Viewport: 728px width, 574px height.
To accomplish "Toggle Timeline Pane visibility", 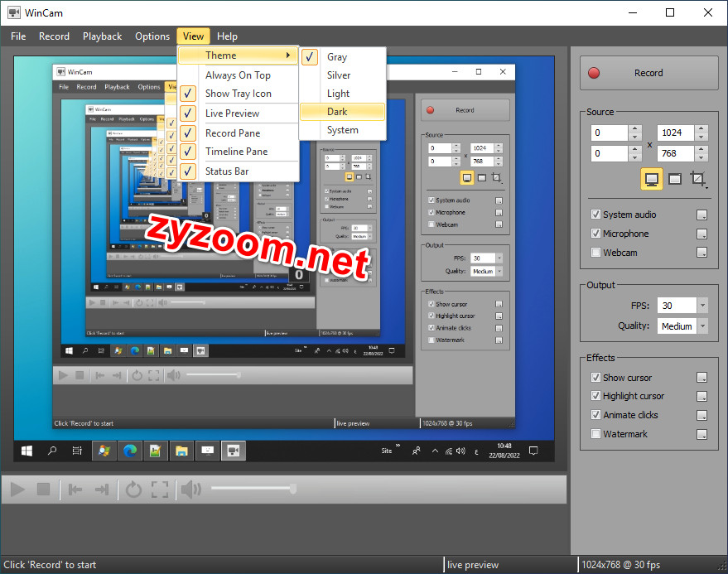I will (238, 152).
